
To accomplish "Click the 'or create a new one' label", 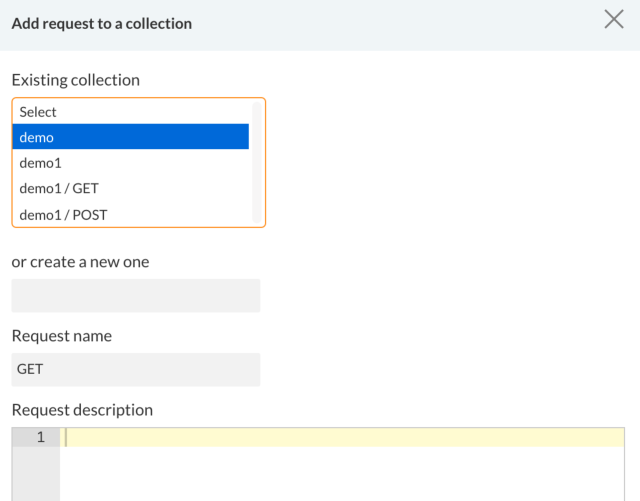I will pyautogui.click(x=80, y=262).
